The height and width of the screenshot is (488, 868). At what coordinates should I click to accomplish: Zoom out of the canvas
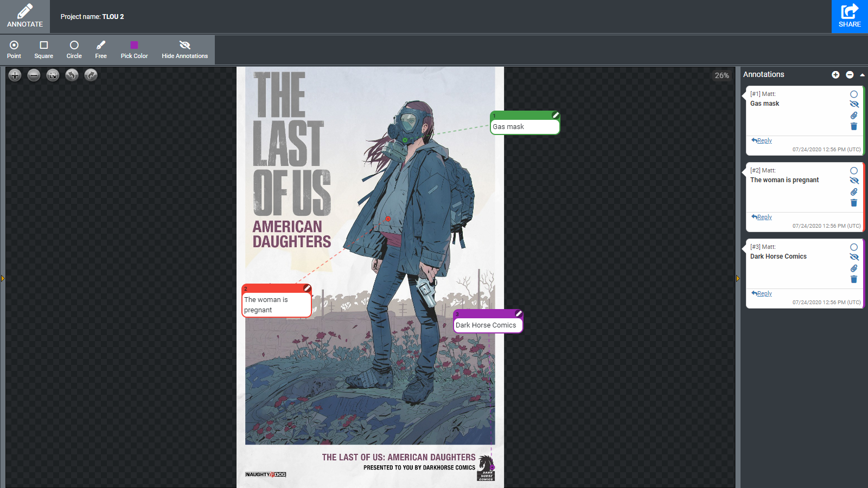34,75
